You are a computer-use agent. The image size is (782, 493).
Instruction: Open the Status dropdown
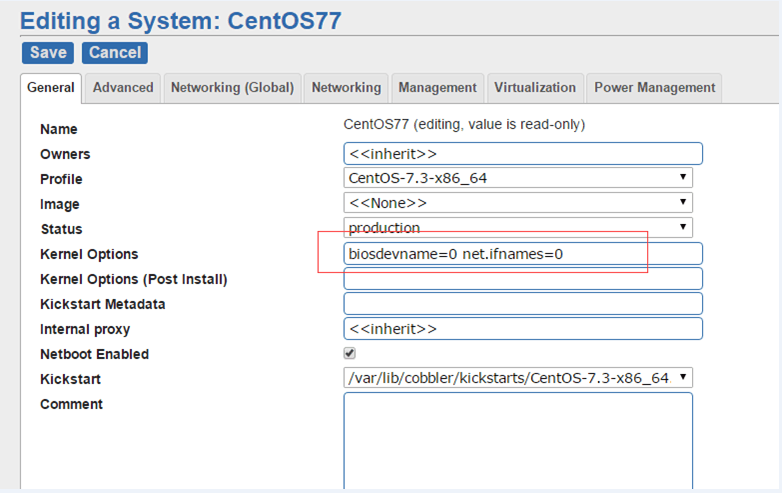tap(518, 228)
